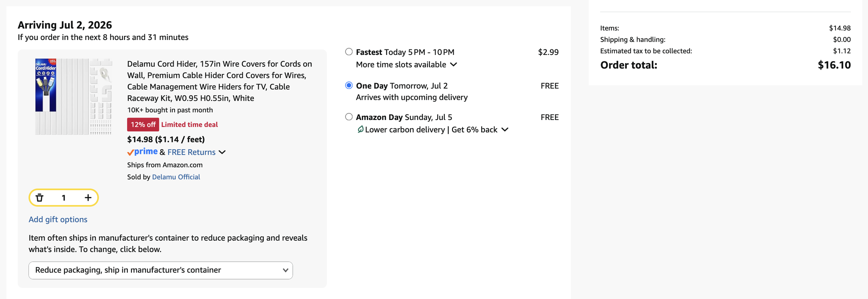Open the Reduce packaging dropdown menu
The height and width of the screenshot is (299, 868).
pos(161,270)
